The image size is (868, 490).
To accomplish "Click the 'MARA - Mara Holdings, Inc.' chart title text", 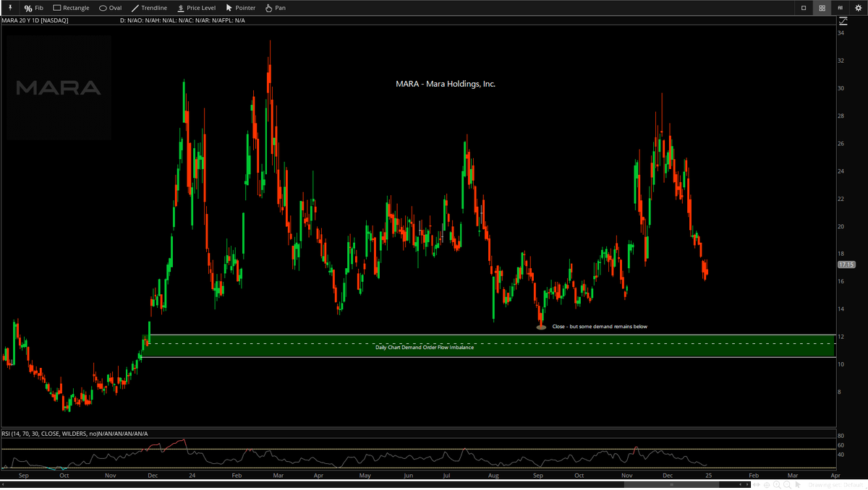I will pyautogui.click(x=446, y=84).
